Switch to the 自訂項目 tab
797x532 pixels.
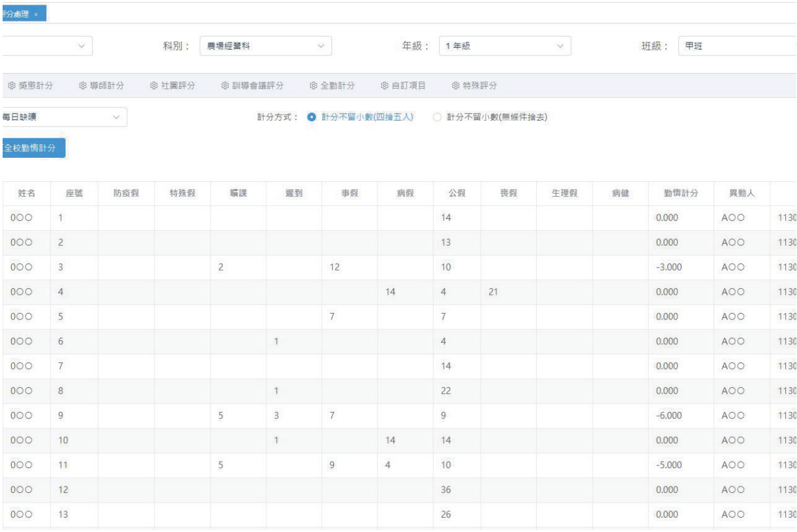[403, 85]
